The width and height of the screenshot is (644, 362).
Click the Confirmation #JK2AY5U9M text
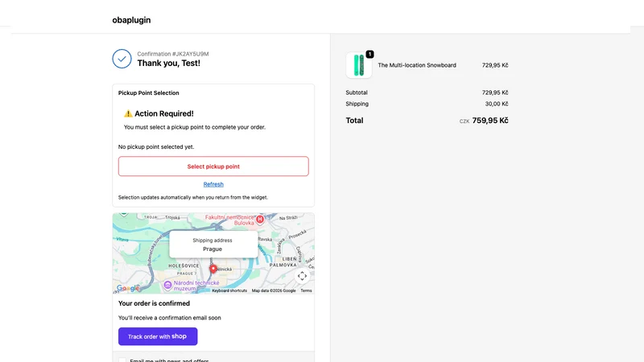point(173,54)
